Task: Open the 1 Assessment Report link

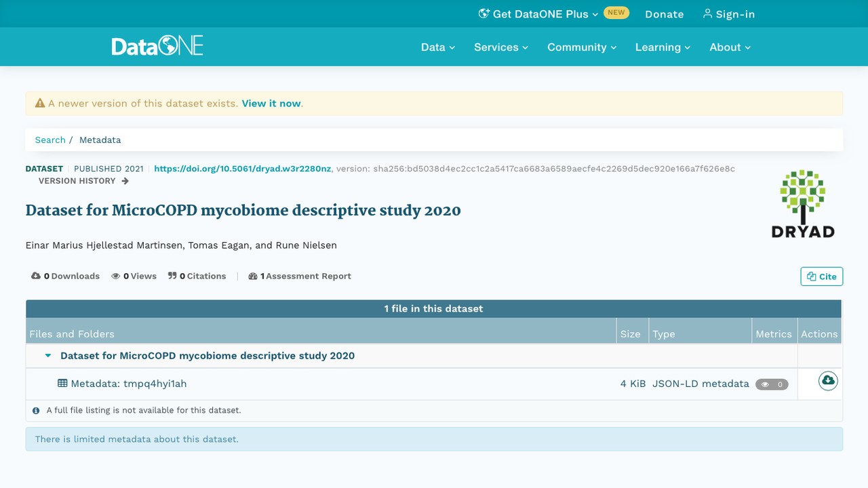Action: pos(300,276)
